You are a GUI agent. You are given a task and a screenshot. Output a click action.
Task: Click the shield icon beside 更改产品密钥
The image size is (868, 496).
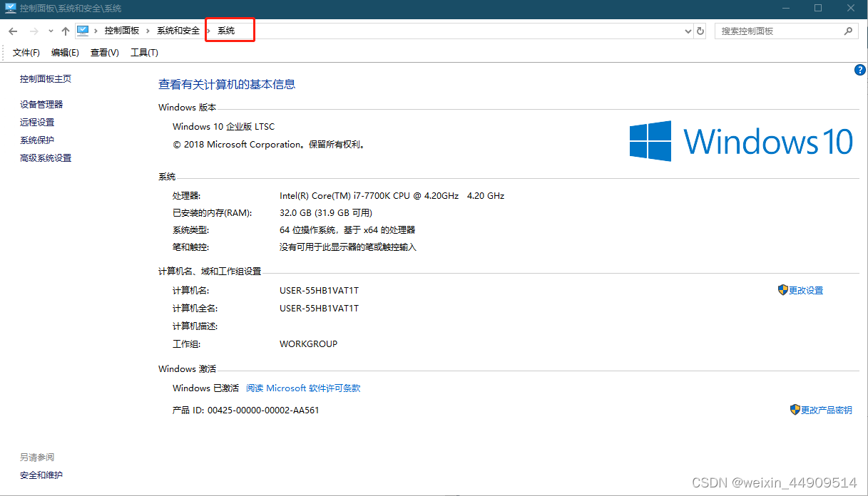[x=795, y=410]
